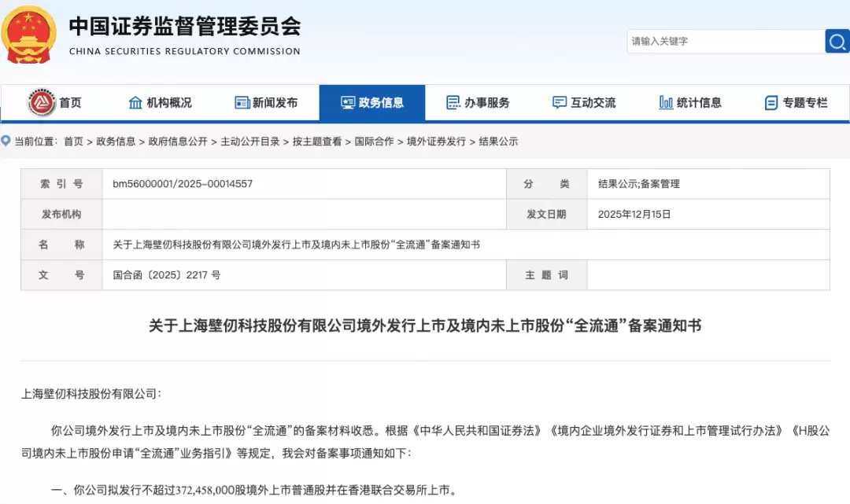Follow the 国际合作 breadcrumb link

click(374, 142)
